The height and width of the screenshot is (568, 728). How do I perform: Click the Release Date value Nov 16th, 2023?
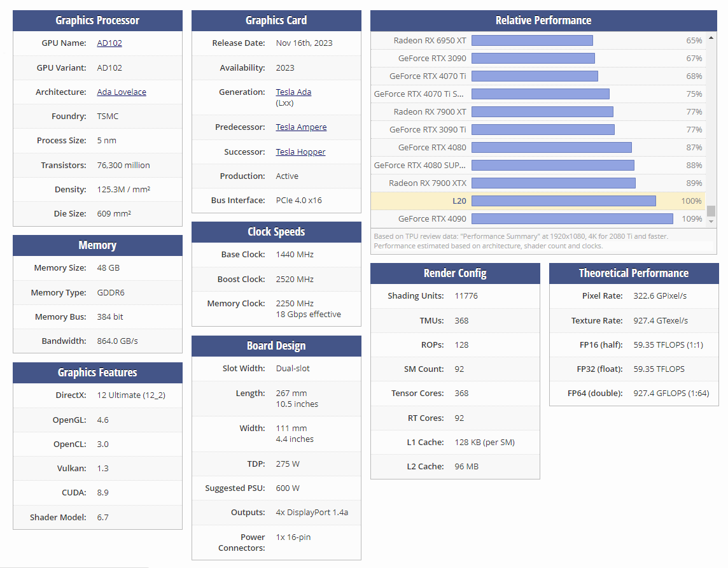click(304, 43)
